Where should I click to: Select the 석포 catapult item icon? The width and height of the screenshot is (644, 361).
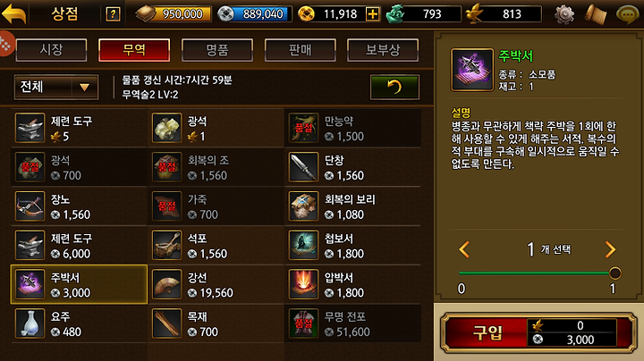coord(166,246)
